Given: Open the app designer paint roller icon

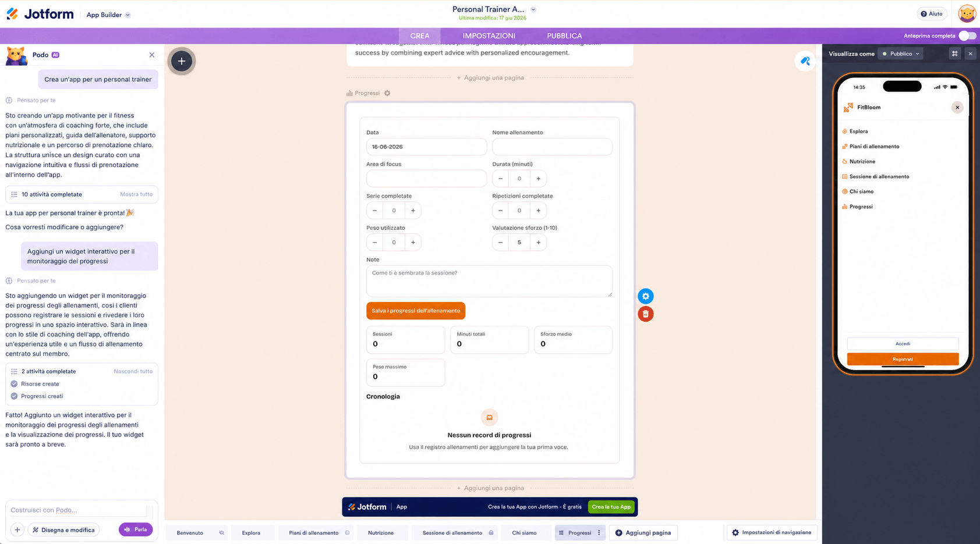Looking at the screenshot, I should click(805, 61).
